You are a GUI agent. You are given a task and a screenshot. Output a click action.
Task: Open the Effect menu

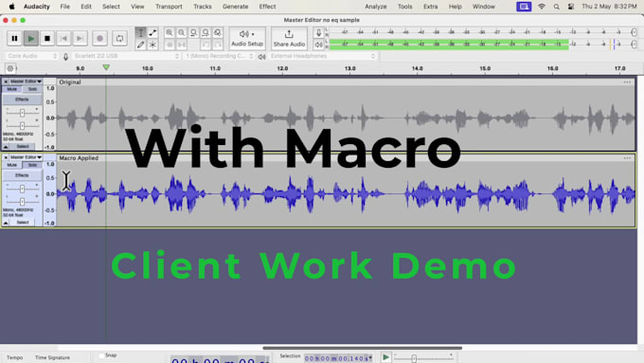267,7
